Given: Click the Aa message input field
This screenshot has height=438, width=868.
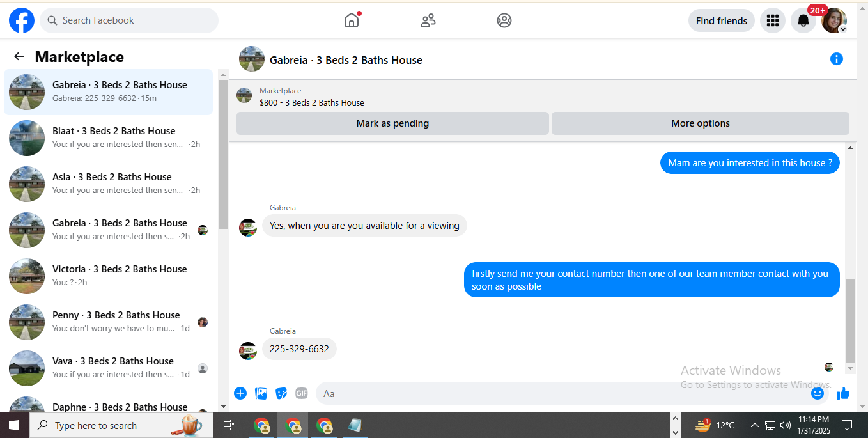Looking at the screenshot, I should click(x=562, y=393).
